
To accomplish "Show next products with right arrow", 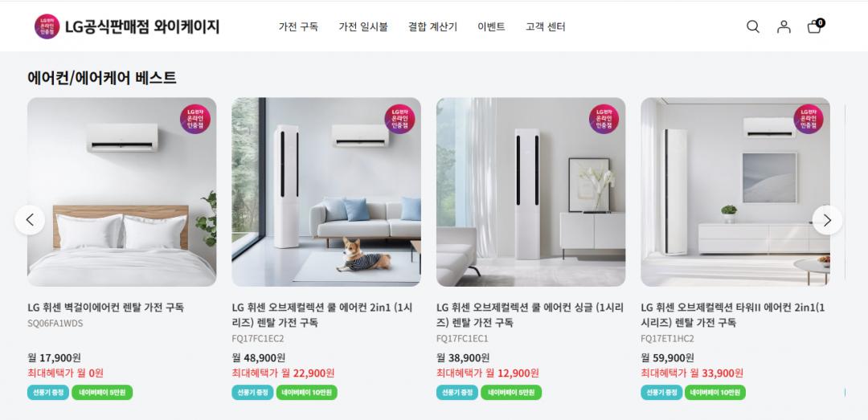I will [x=827, y=220].
